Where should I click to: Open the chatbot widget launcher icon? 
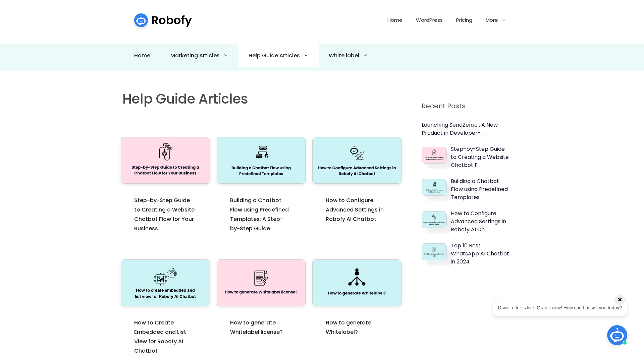pos(617,335)
